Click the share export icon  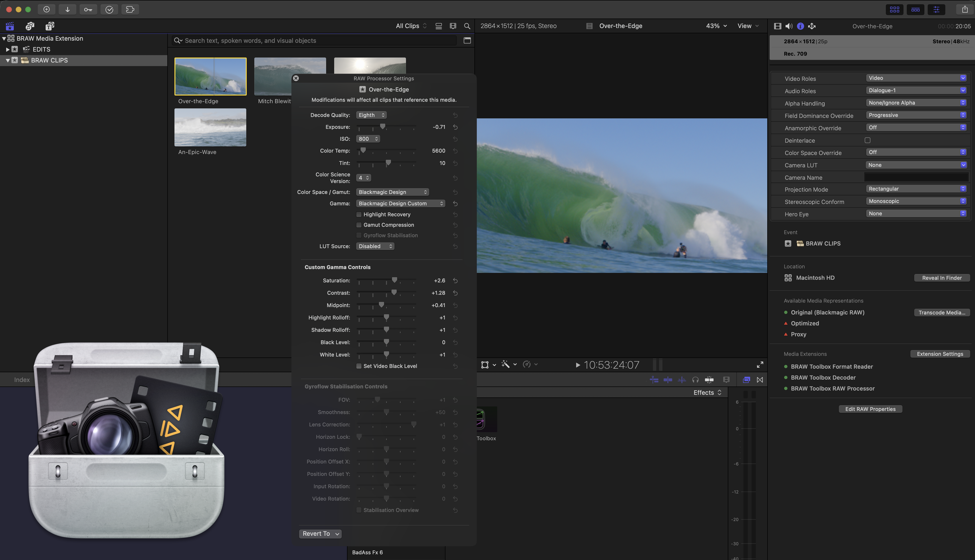[965, 9]
